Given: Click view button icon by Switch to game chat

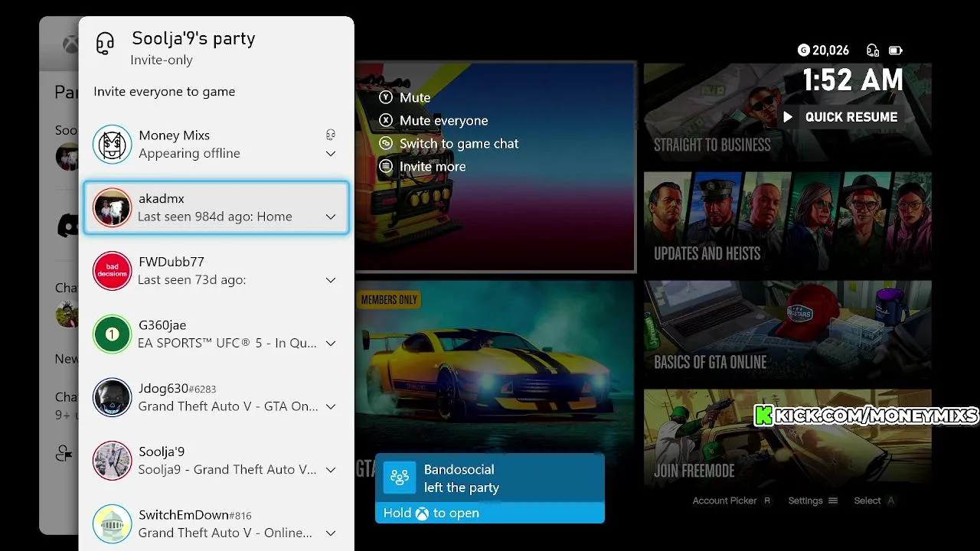Looking at the screenshot, I should (x=386, y=144).
